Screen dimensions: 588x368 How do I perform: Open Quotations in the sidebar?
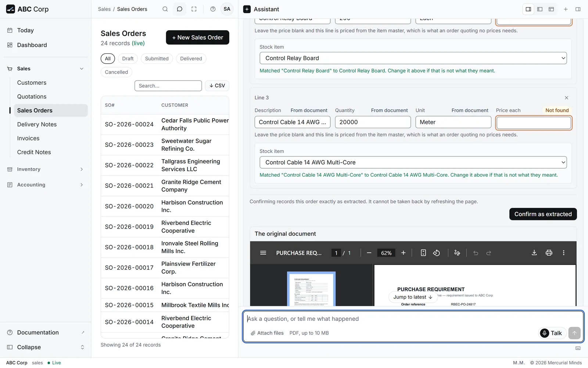32,97
